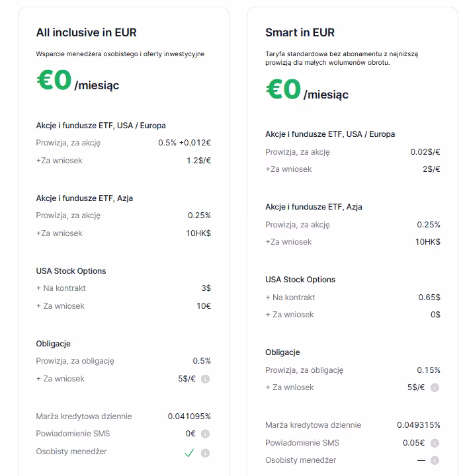Screen dimensions: 463x476
Task: Click "Akcje i fundusze ETF, Azja" in Smart card
Action: [x=314, y=206]
